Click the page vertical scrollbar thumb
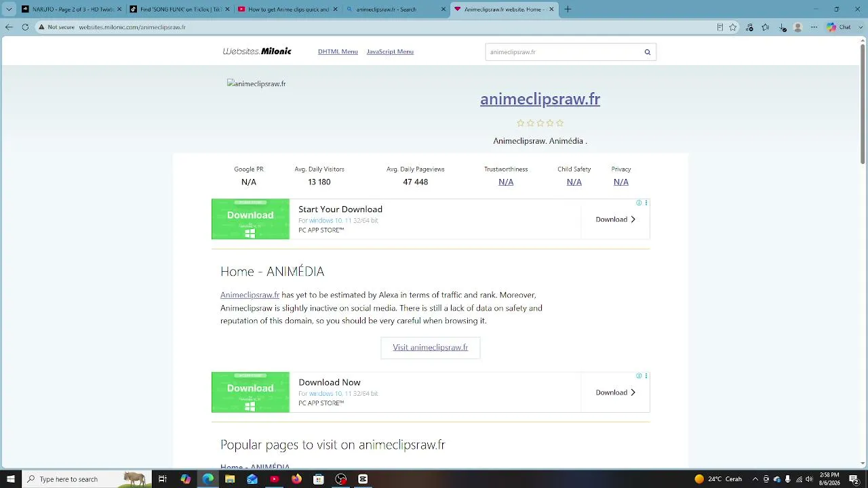The height and width of the screenshot is (488, 868). pyautogui.click(x=863, y=105)
